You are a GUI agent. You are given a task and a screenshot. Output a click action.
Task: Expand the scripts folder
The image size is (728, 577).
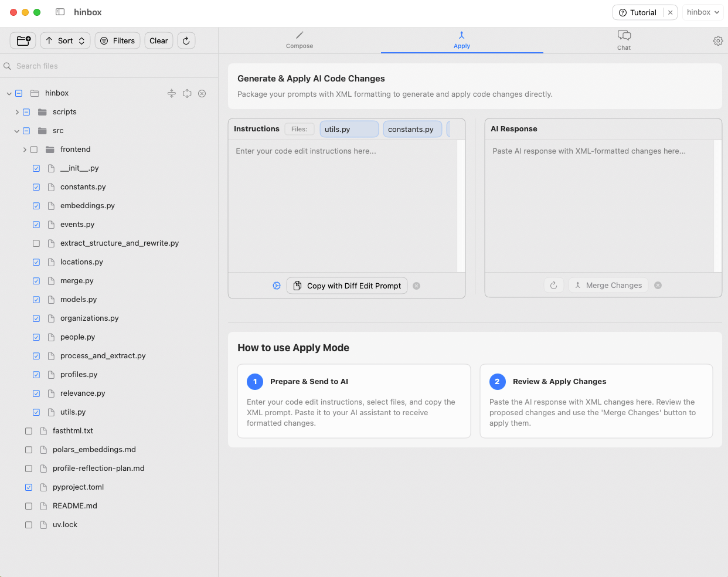tap(17, 112)
